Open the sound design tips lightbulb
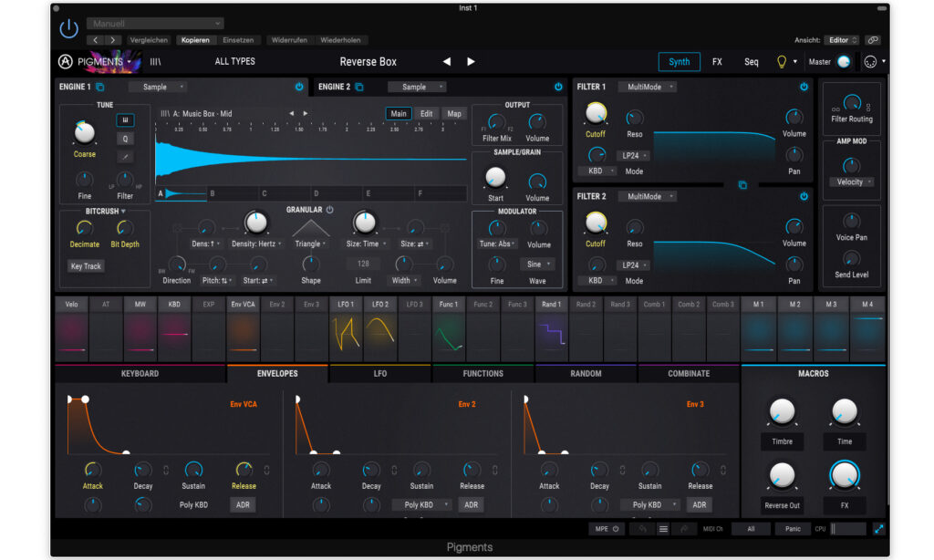This screenshot has width=934, height=560. click(x=782, y=61)
